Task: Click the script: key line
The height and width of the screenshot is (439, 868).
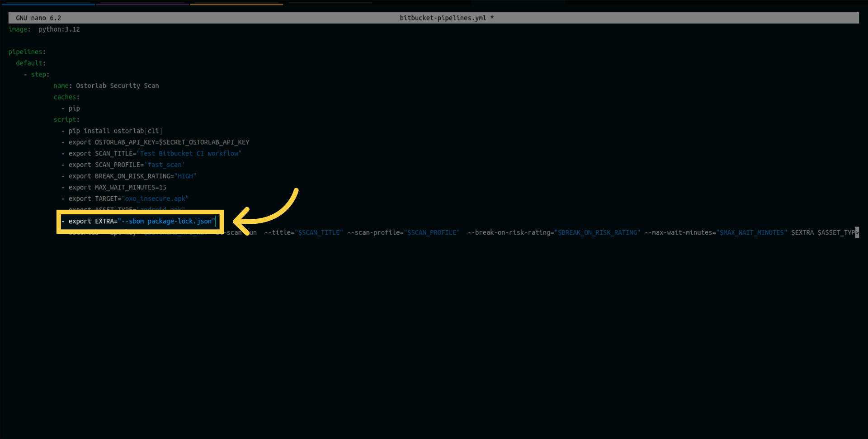Action: 66,120
